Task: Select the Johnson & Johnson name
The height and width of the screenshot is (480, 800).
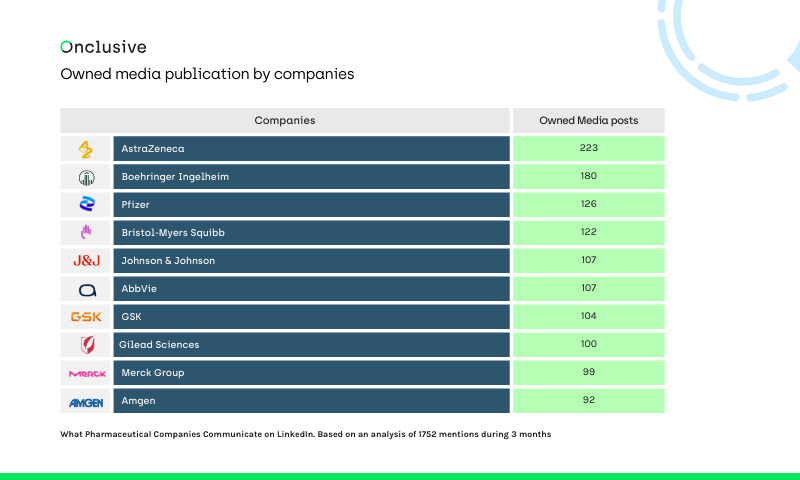Action: point(168,261)
